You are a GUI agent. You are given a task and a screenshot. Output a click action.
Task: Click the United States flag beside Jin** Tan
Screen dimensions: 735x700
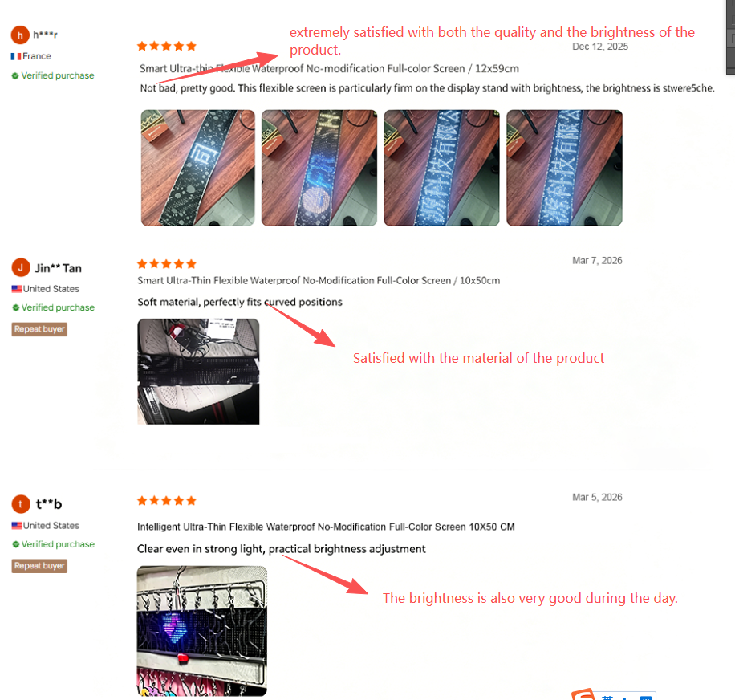(16, 289)
